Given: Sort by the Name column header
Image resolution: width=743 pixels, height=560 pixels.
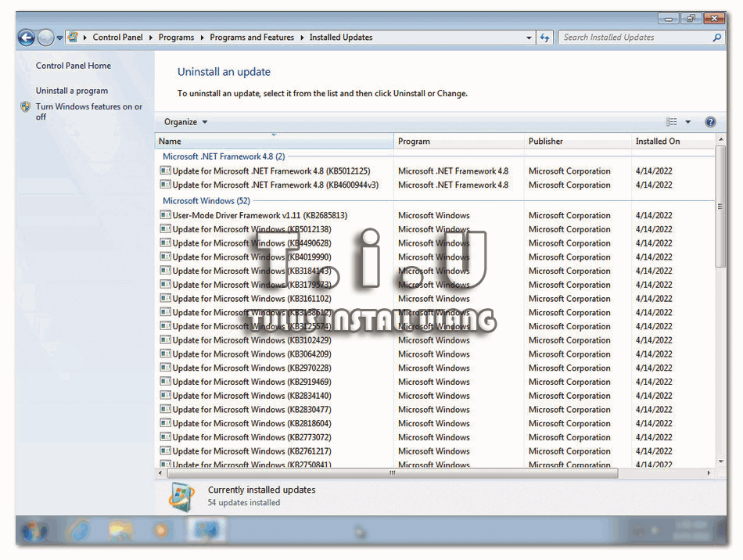Looking at the screenshot, I should 275,142.
